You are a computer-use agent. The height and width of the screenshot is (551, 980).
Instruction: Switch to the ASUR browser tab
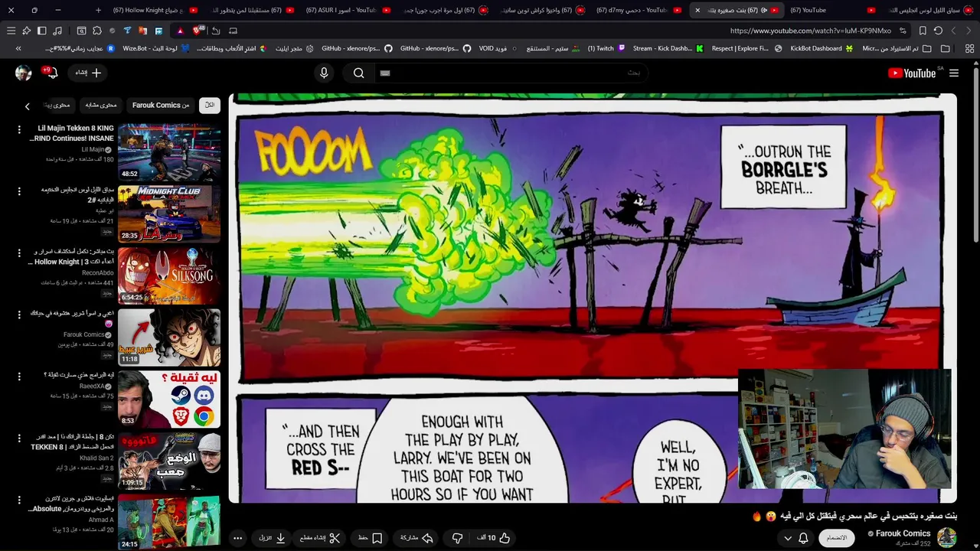(348, 10)
